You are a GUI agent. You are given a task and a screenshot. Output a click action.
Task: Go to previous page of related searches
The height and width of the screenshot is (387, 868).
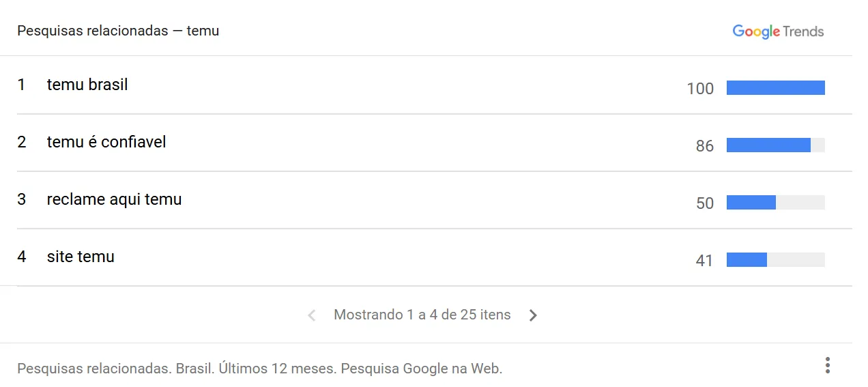coord(312,315)
